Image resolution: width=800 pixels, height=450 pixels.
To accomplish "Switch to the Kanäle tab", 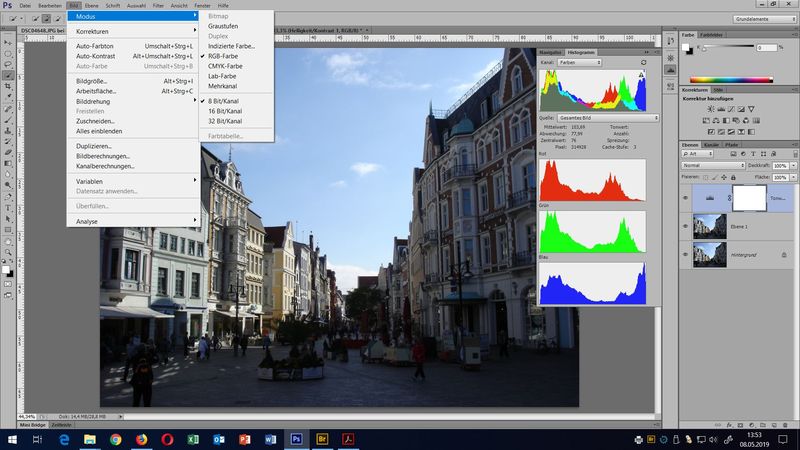I will [x=711, y=145].
